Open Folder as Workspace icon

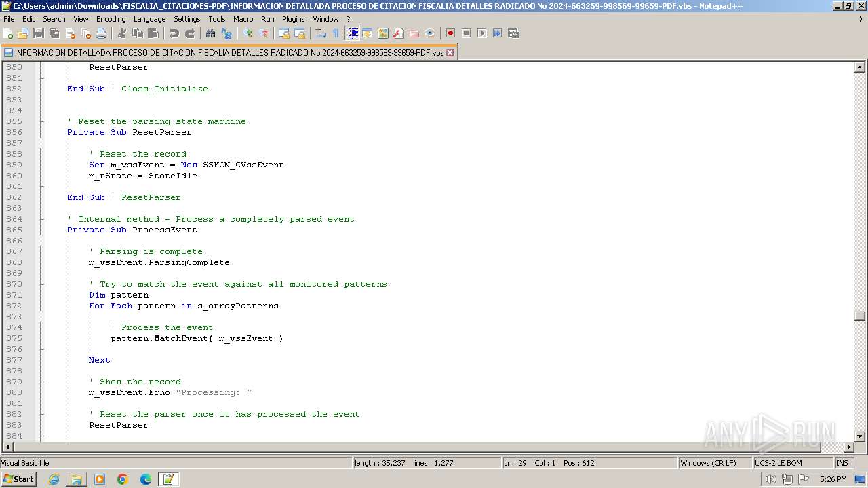click(x=414, y=33)
